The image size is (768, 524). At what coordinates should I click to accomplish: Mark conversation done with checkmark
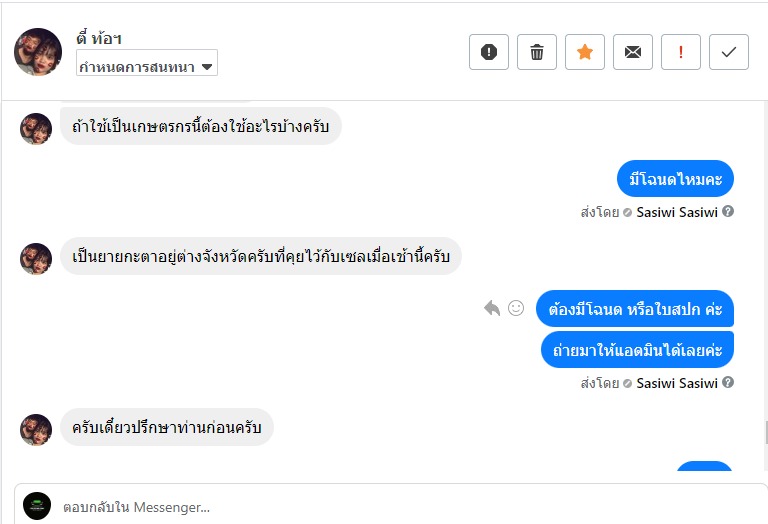(x=729, y=52)
